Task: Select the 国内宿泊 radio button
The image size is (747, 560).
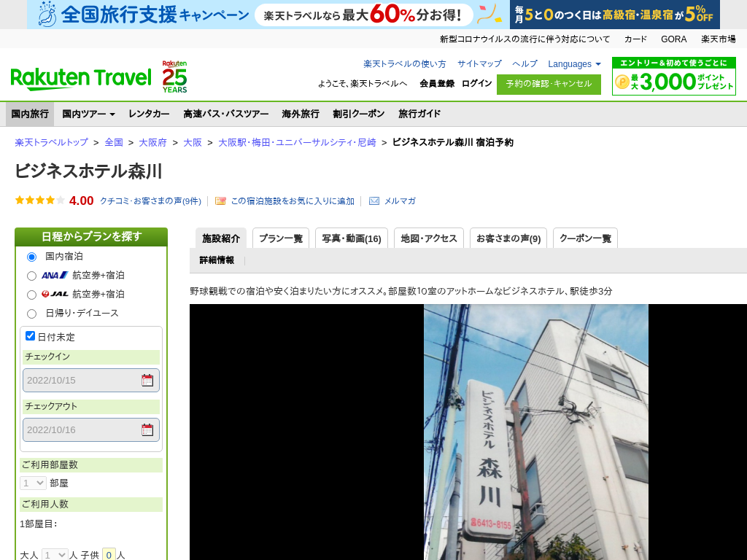Action: pyautogui.click(x=31, y=257)
